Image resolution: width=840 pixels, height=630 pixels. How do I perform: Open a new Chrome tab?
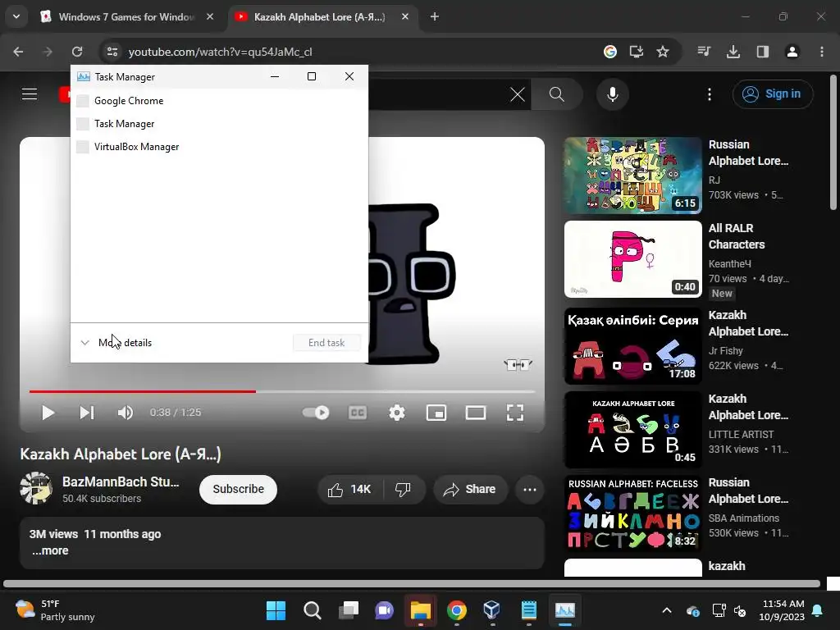tap(435, 16)
